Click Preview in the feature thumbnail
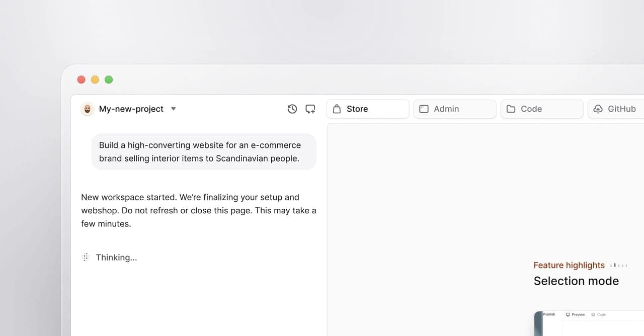Screen dimensions: 644x336 coord(576,314)
